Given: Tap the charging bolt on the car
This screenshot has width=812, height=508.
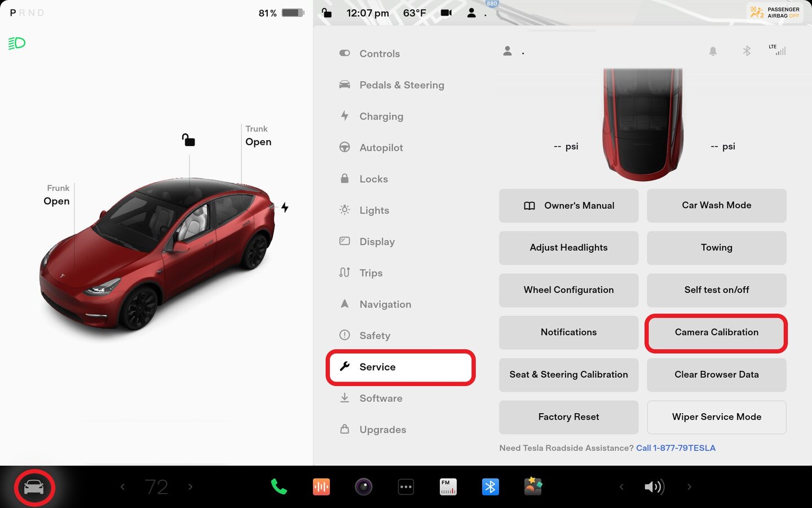Looking at the screenshot, I should pyautogui.click(x=285, y=208).
